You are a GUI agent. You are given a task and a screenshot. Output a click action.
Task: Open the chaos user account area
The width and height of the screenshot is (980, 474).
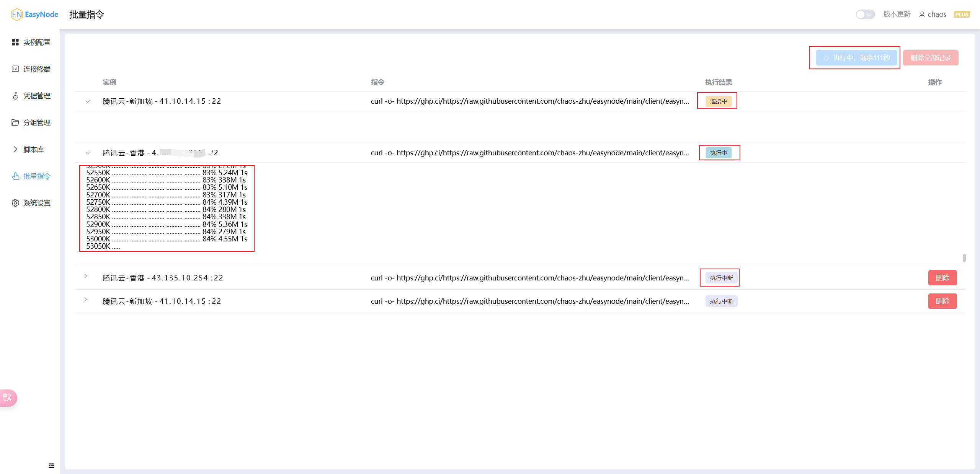[933, 14]
